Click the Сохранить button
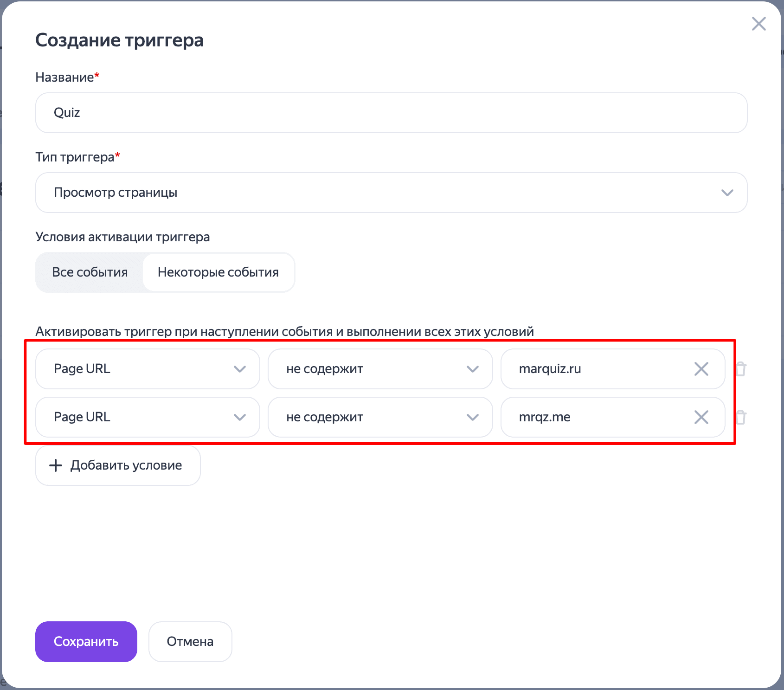Screen dimensions: 784x690 (x=86, y=642)
